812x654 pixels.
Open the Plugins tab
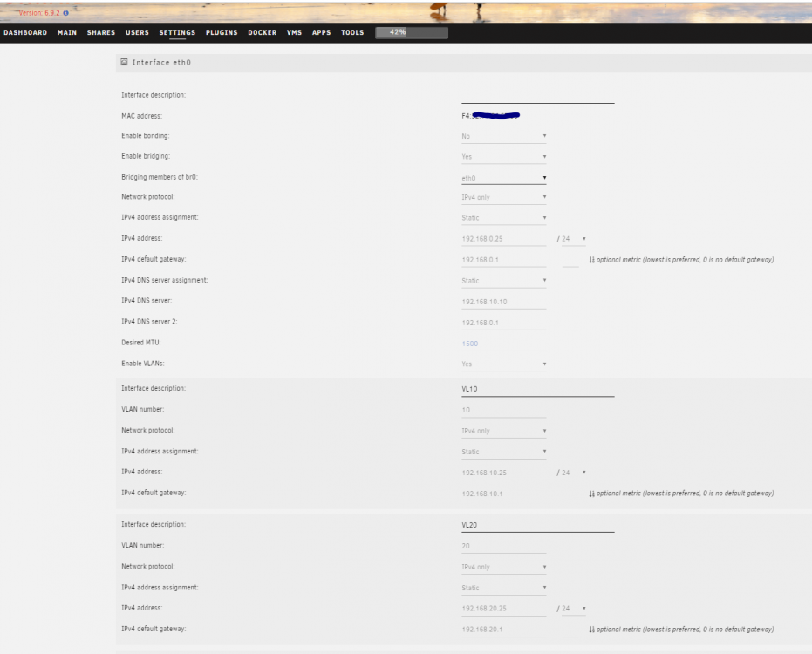pyautogui.click(x=222, y=32)
